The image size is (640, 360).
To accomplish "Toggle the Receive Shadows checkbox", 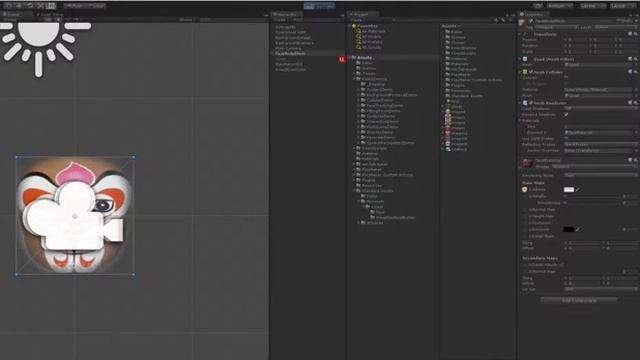I will (566, 115).
